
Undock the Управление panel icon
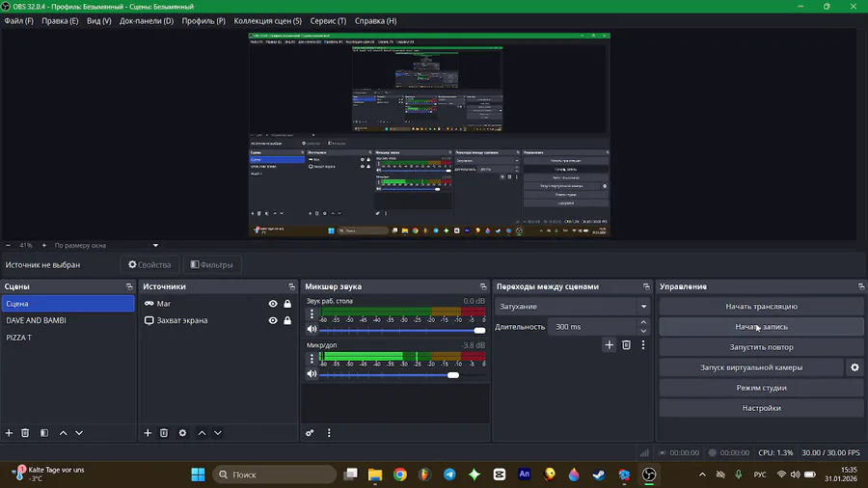point(861,286)
